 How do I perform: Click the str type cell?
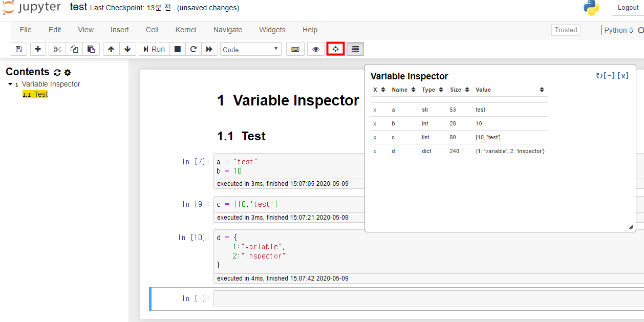pyautogui.click(x=425, y=110)
